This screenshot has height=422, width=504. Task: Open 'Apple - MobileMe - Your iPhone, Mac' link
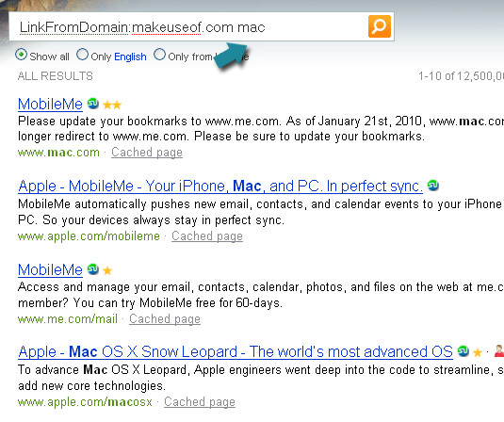pos(220,187)
